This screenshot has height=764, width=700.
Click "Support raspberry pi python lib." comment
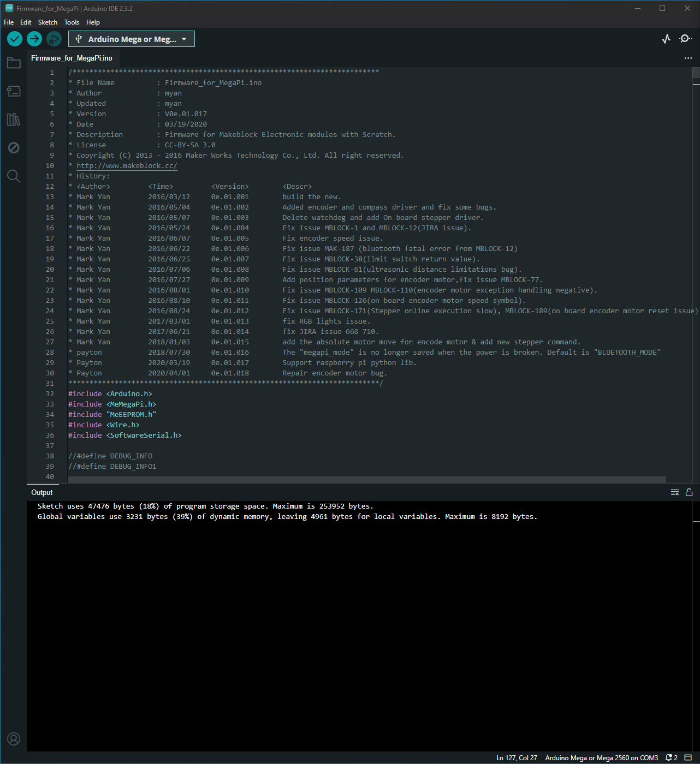(x=349, y=363)
